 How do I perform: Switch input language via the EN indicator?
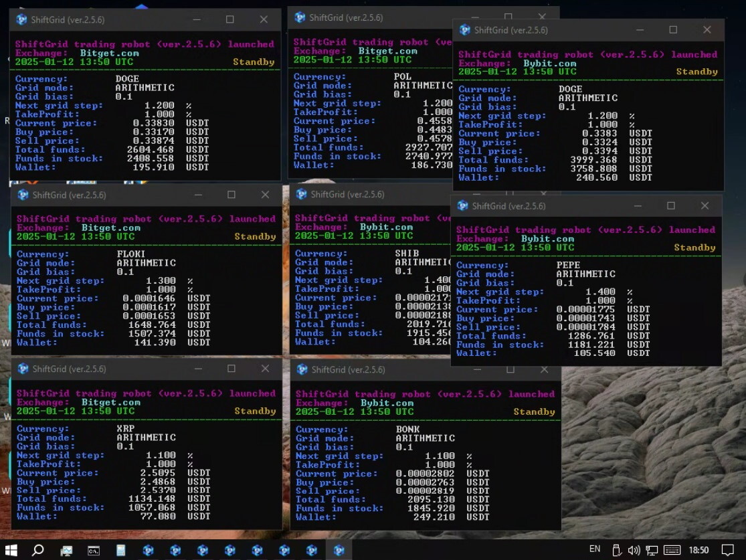595,549
